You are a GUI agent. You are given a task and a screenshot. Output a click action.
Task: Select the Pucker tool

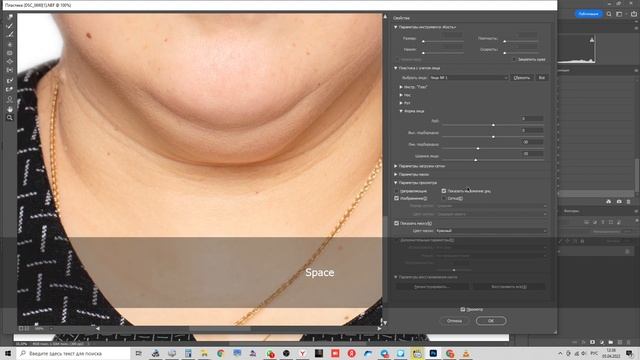(x=10, y=53)
